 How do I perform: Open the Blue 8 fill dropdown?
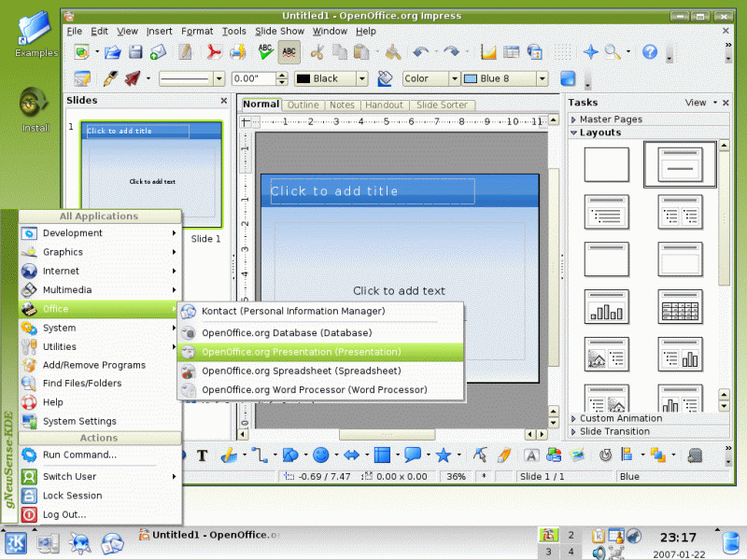pos(543,78)
